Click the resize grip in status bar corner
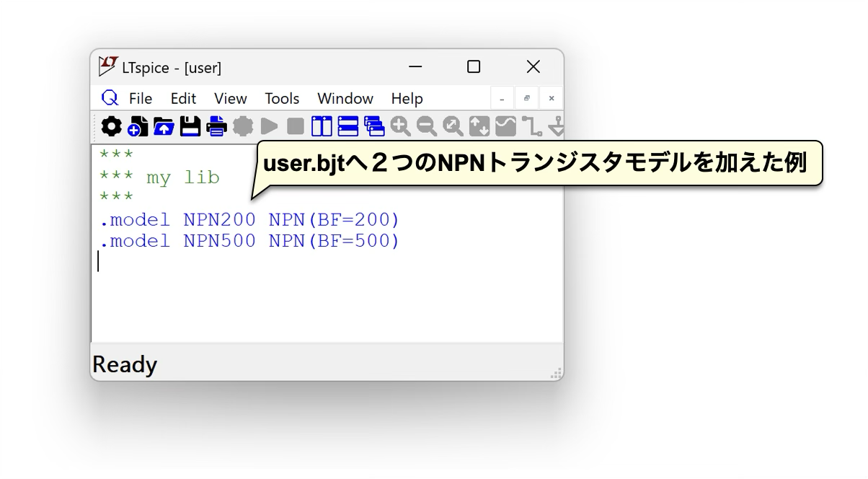This screenshot has height=479, width=868. pos(556,373)
